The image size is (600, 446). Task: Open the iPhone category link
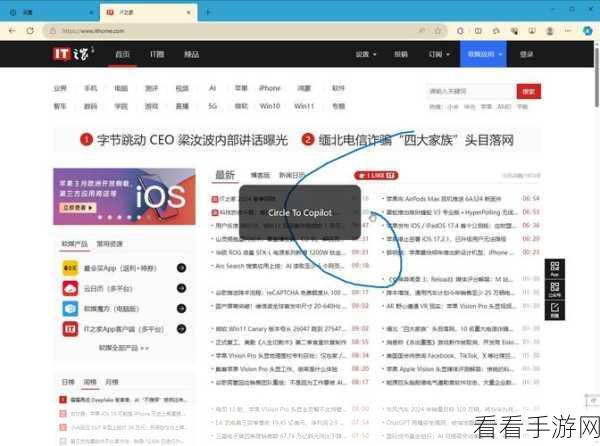tap(270, 88)
